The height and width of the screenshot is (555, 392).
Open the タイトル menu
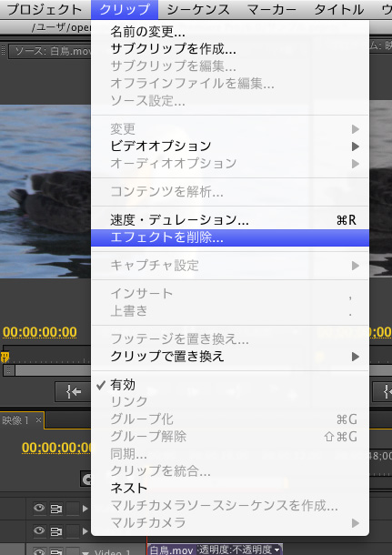click(x=339, y=10)
